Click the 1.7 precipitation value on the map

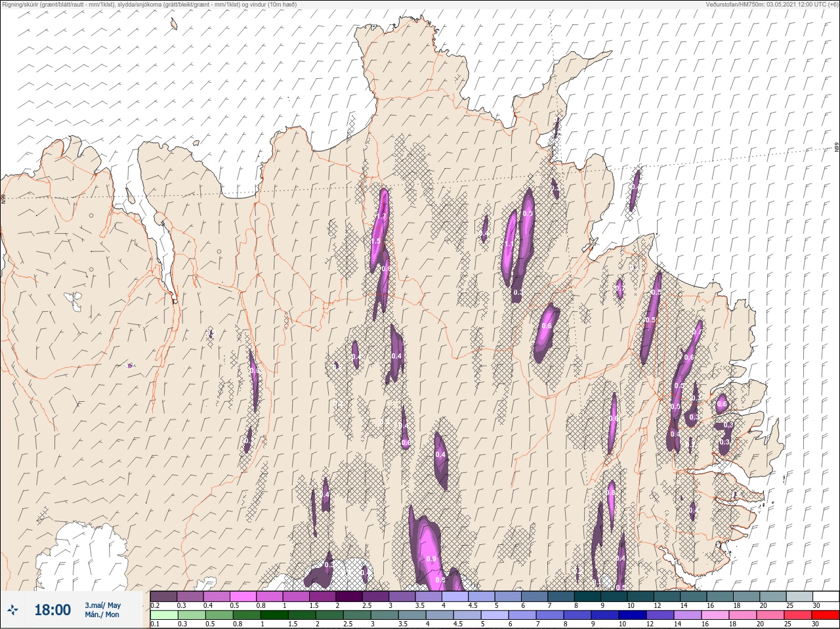pos(381,217)
